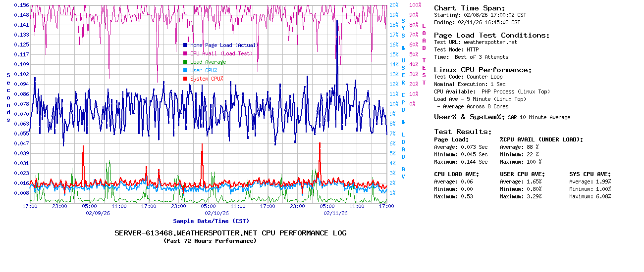The width and height of the screenshot is (644, 272).
Task: Open the weatherspotter.net test URL
Action: pos(490,42)
